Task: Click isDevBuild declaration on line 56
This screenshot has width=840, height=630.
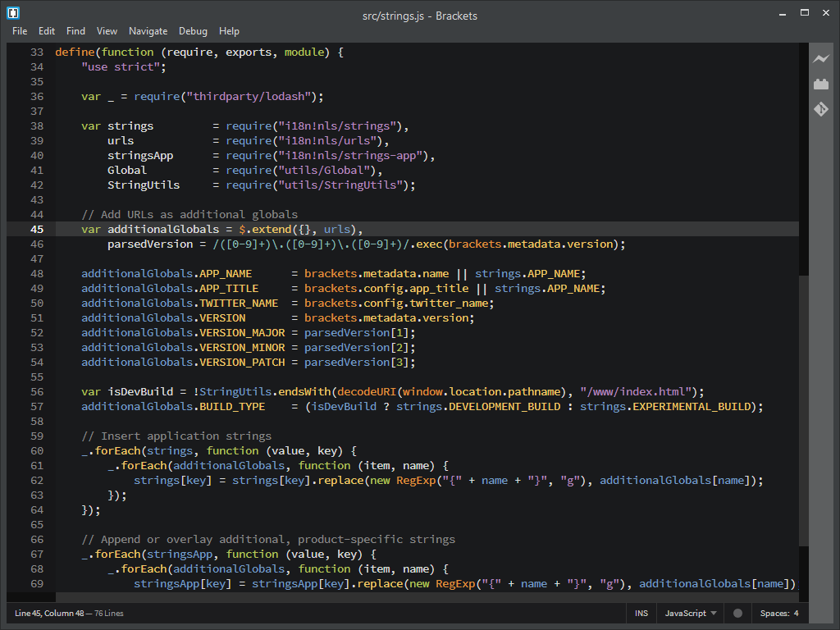Action: pos(140,391)
